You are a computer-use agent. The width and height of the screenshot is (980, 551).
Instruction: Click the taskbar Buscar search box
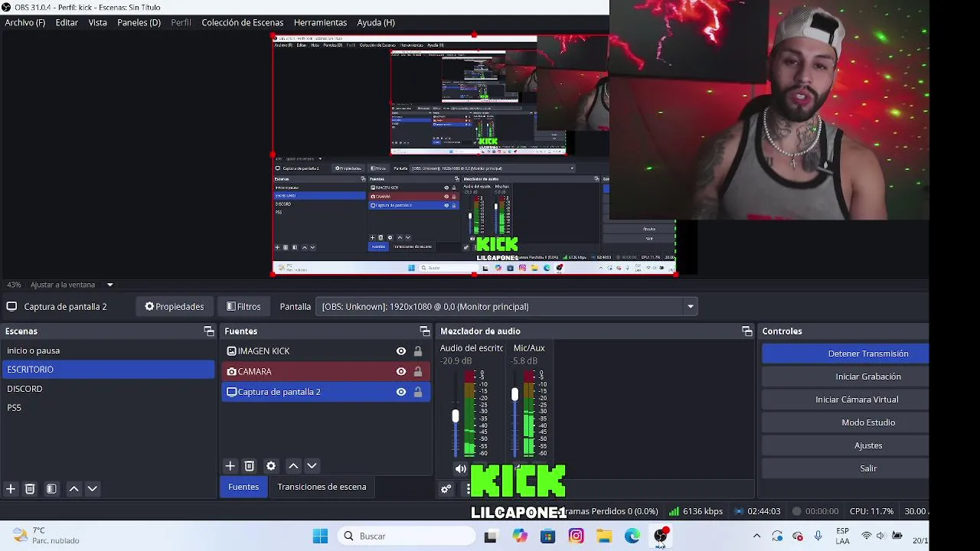[406, 536]
